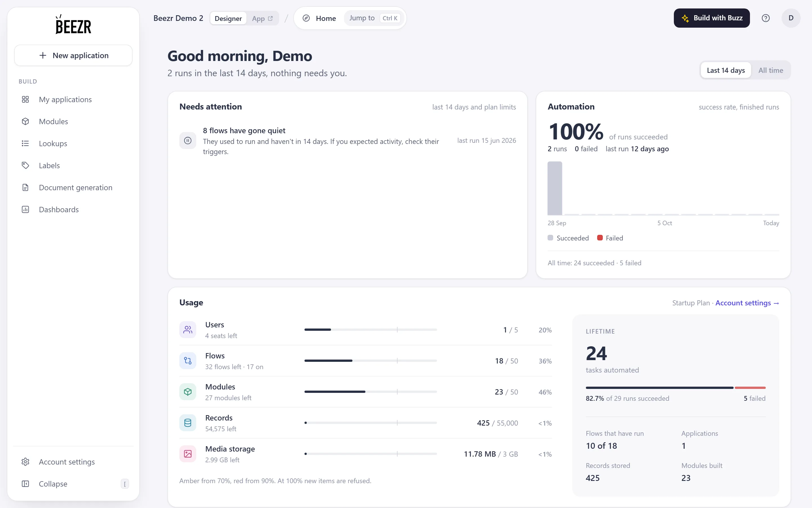Click the Users usage progress bar
Viewport: 812px width, 508px height.
pyautogui.click(x=370, y=330)
